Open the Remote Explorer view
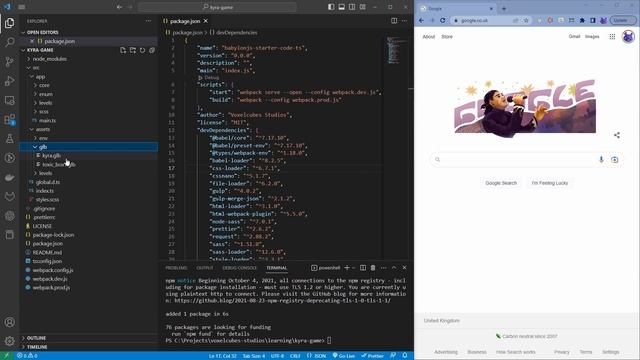640x360 pixels. pos(9,100)
